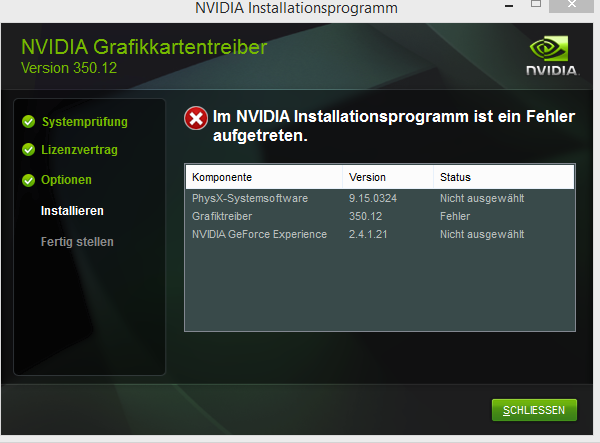Click the red error X icon
This screenshot has height=443, width=600.
196,118
